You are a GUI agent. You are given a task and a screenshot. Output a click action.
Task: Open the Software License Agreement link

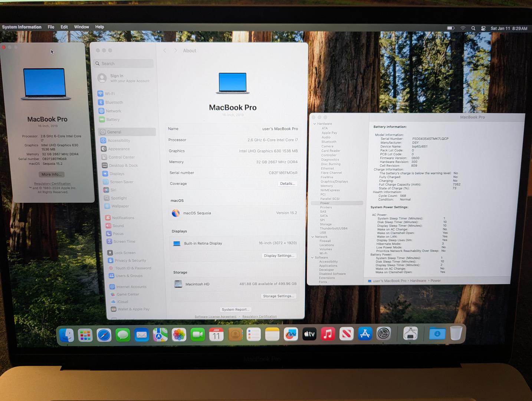pos(216,317)
